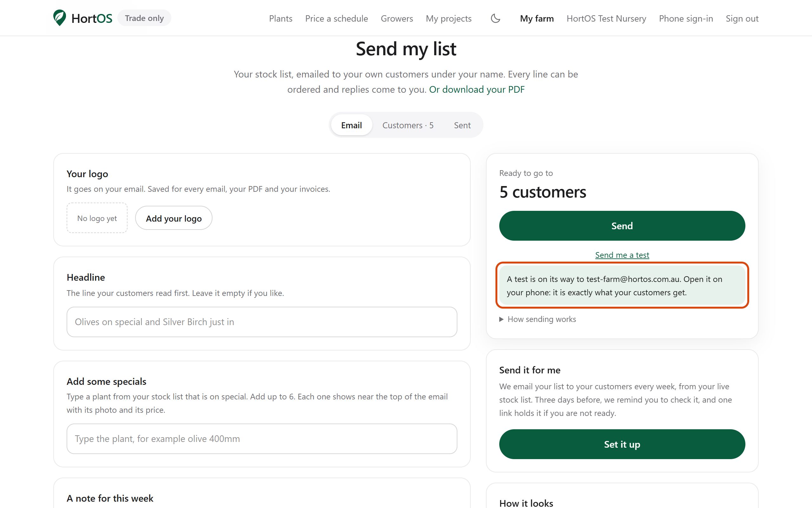Switch to Customers · 5 tab
This screenshot has height=508, width=812.
click(408, 125)
